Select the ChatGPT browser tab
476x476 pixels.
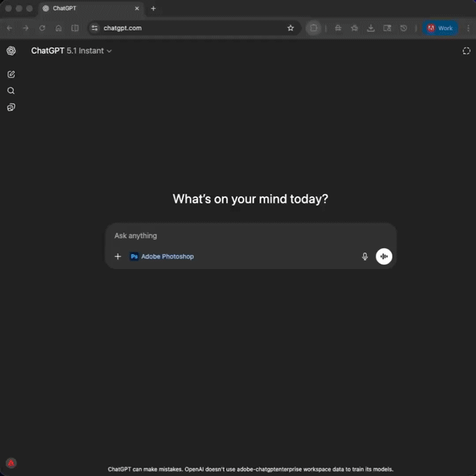pos(91,9)
